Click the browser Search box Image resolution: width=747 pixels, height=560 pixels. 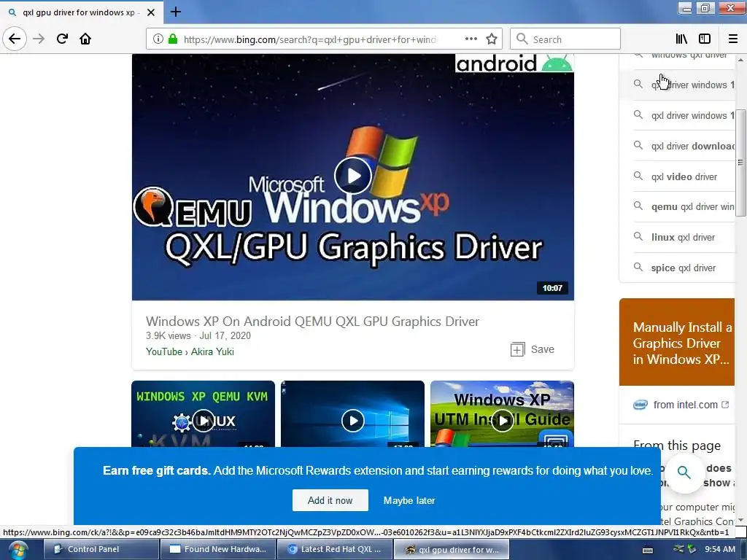(x=565, y=39)
